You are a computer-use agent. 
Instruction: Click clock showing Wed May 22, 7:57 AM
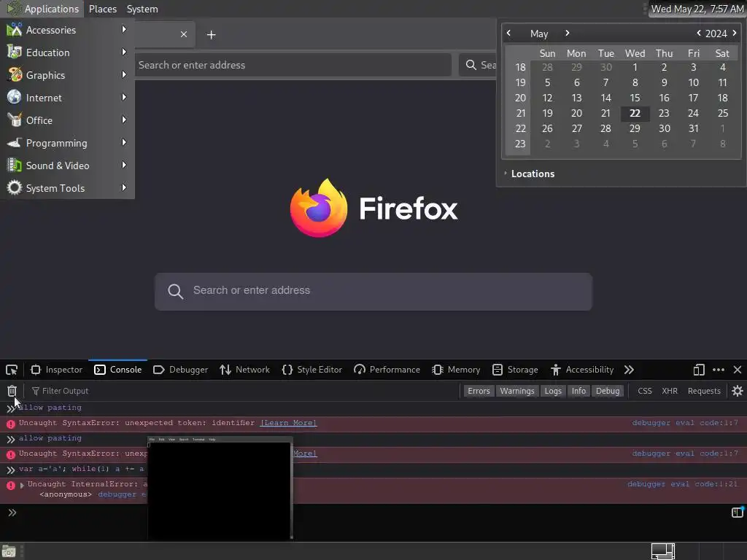click(x=697, y=9)
